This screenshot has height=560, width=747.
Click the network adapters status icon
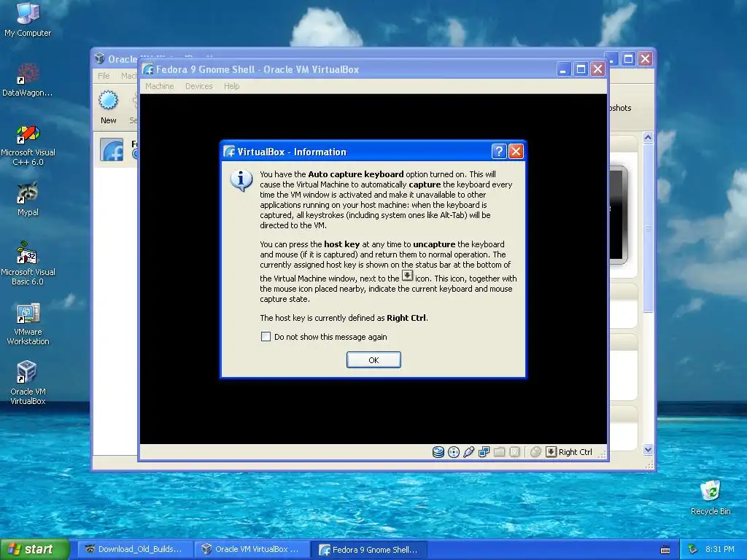pos(484,452)
